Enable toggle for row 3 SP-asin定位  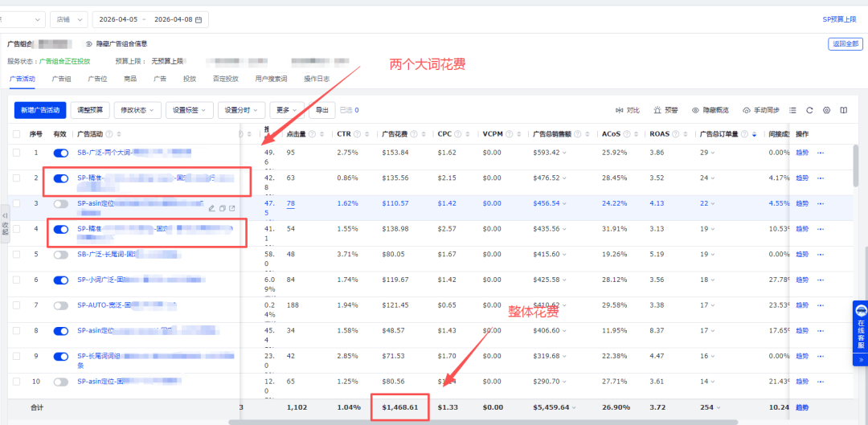click(61, 203)
